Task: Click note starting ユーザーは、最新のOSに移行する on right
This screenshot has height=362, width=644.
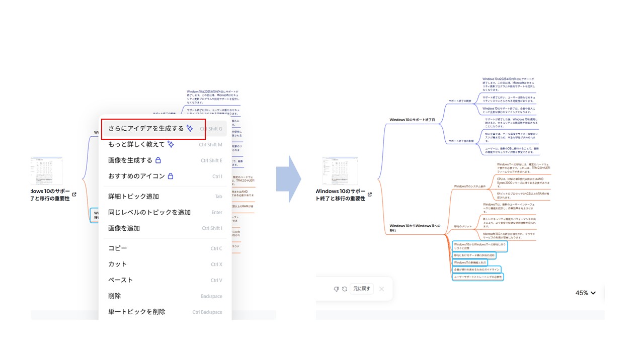Action: [x=511, y=151]
